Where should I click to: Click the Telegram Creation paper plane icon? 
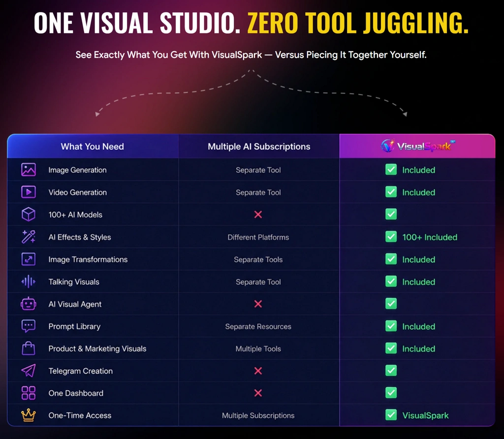pos(28,371)
